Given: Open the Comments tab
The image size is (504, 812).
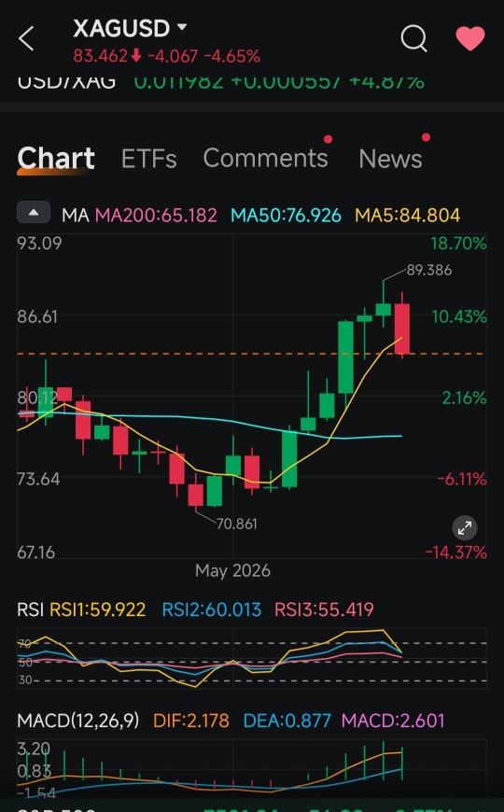Looking at the screenshot, I should (265, 158).
